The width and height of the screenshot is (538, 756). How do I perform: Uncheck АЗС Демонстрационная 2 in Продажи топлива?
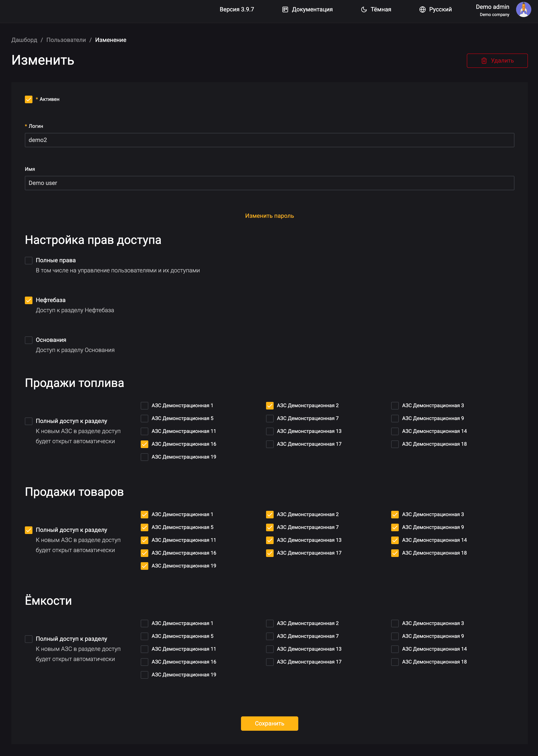click(x=269, y=405)
